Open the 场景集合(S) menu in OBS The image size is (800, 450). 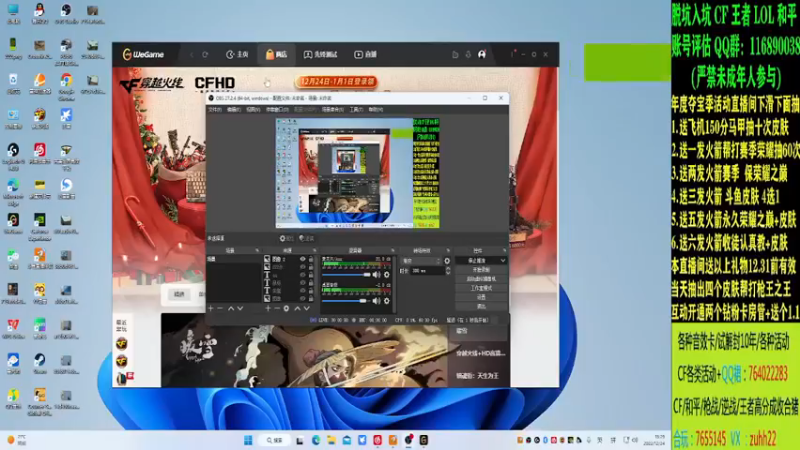333,110
